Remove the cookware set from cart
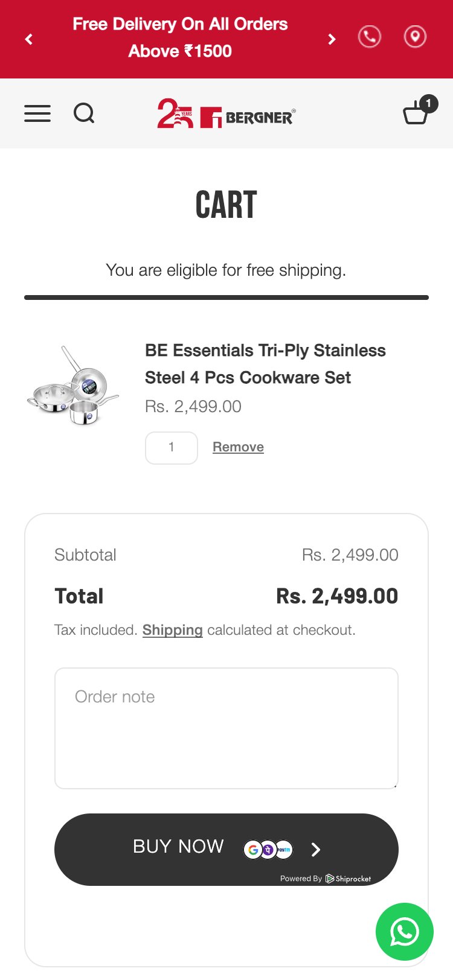The width and height of the screenshot is (453, 980). coord(237,447)
